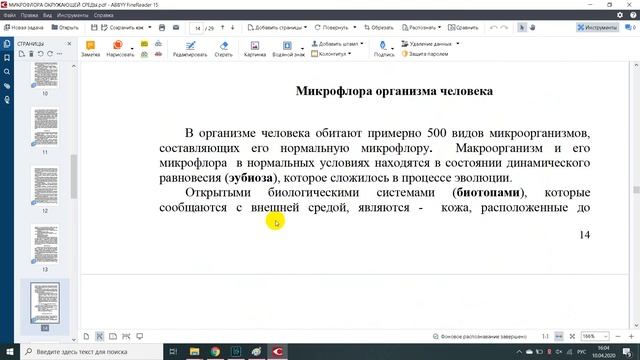
Task: Click the Сравнить compare button
Action: pos(463,27)
